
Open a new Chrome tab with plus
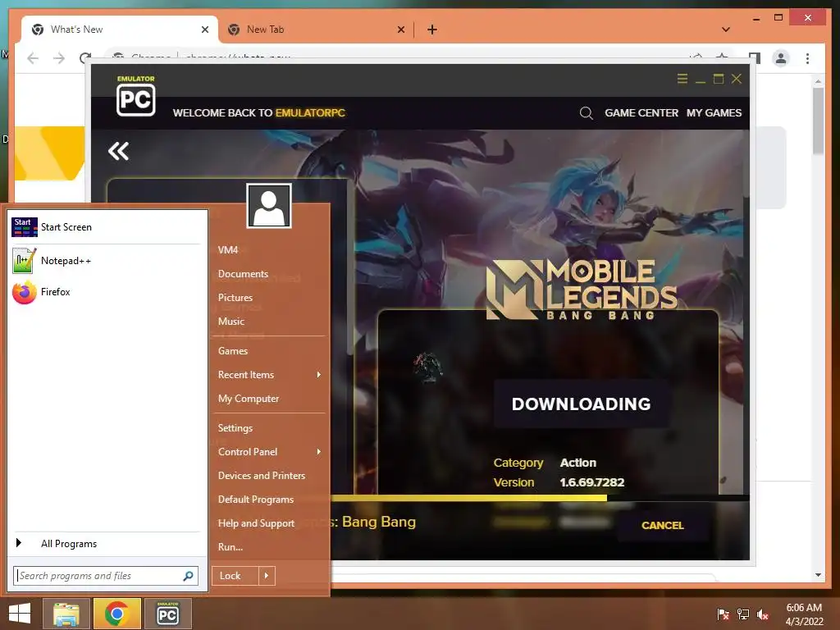coord(432,30)
